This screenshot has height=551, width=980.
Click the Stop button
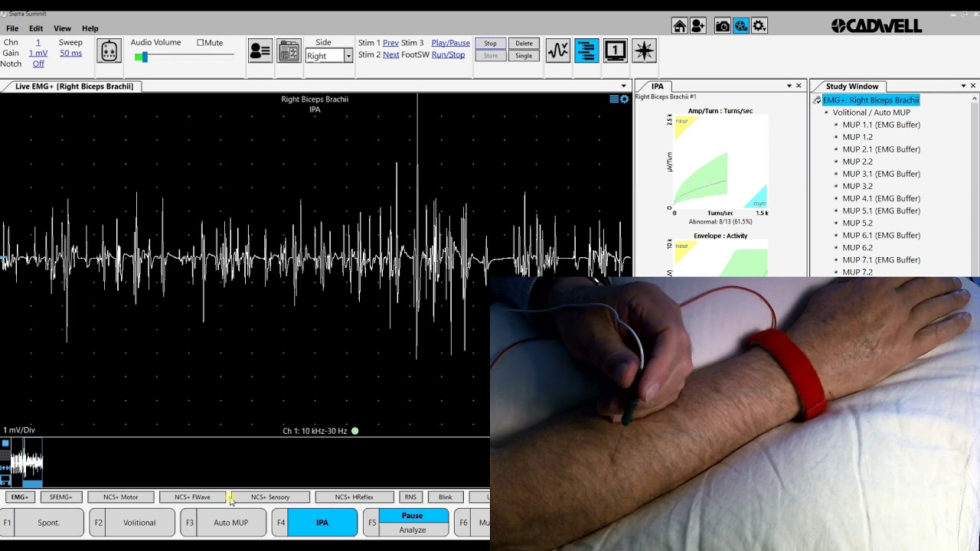coord(490,44)
